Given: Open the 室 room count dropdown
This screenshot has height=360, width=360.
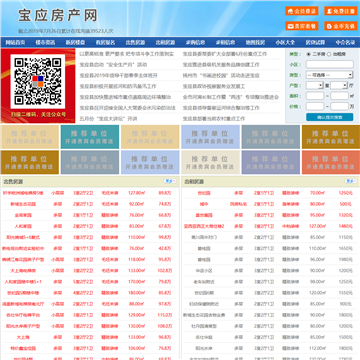Looking at the screenshot, I should click(315, 86).
